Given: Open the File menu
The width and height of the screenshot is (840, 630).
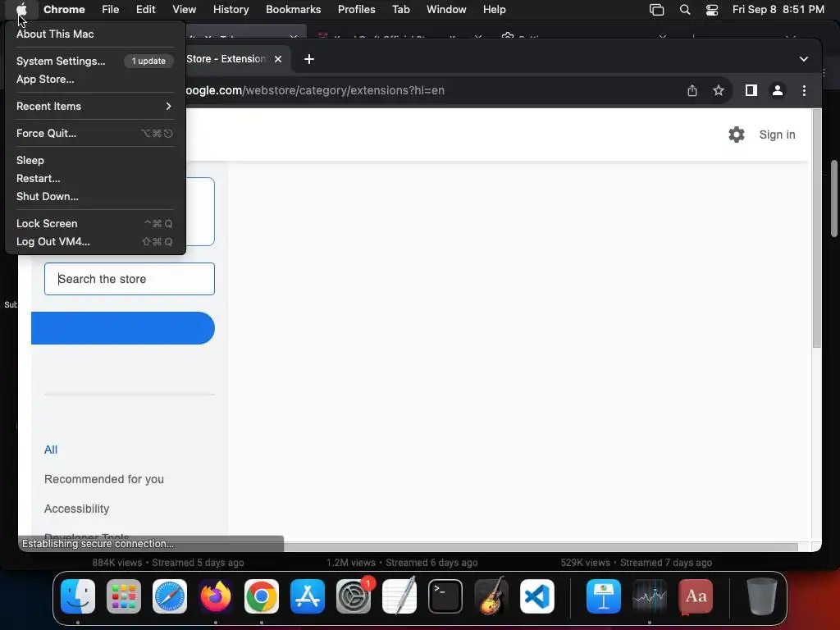Looking at the screenshot, I should point(111,9).
